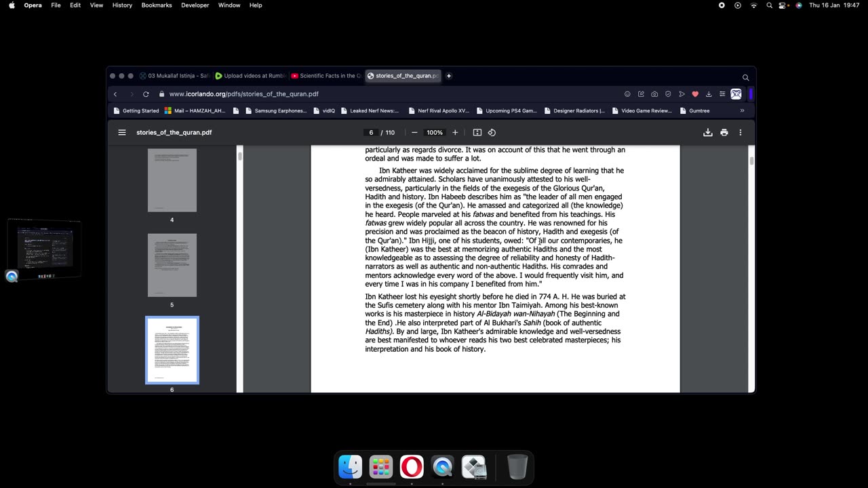Add page to favorites with heart icon
868x488 pixels.
coord(695,94)
